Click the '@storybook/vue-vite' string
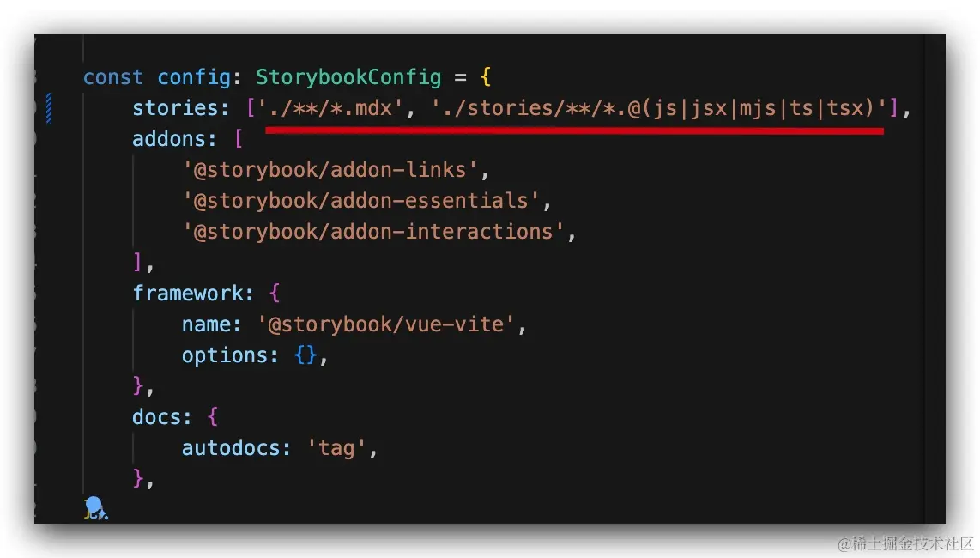980x558 pixels. point(385,324)
